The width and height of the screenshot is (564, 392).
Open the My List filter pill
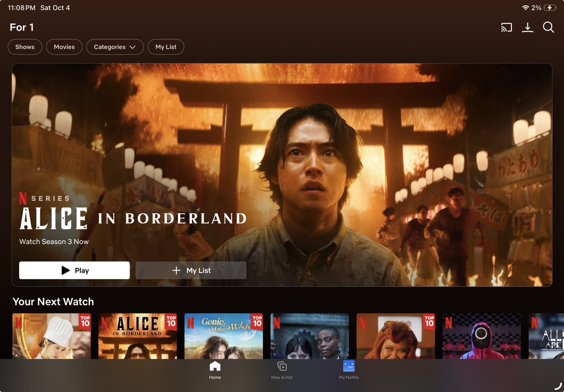(166, 47)
